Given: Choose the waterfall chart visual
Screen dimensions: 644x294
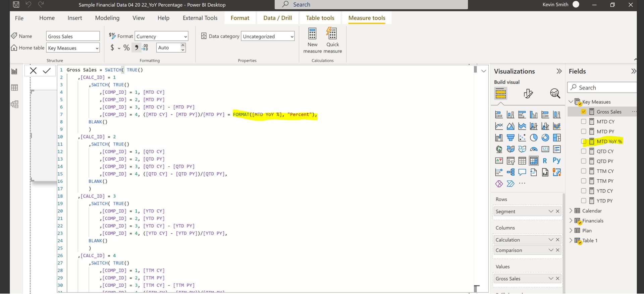Looking at the screenshot, I should pos(499,137).
